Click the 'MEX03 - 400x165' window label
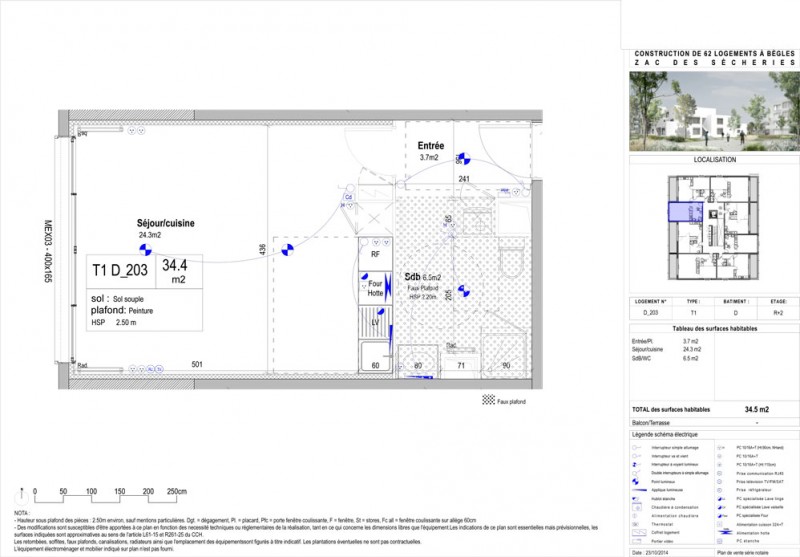This screenshot has height=557, width=800. point(48,251)
